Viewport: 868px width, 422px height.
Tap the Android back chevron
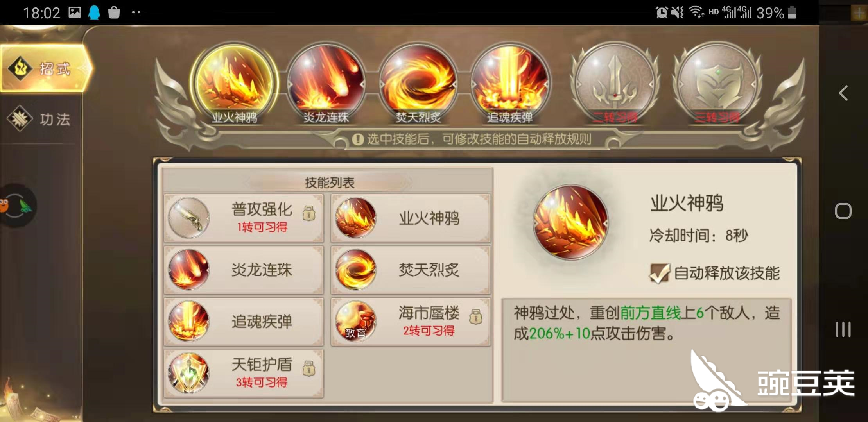tap(843, 93)
